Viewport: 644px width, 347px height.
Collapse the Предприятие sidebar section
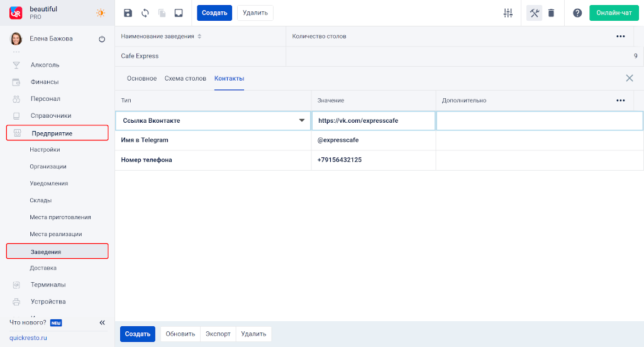pyautogui.click(x=57, y=134)
